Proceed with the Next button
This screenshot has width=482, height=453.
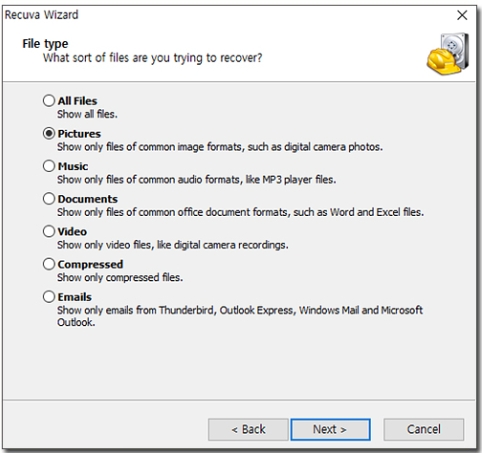tap(330, 430)
